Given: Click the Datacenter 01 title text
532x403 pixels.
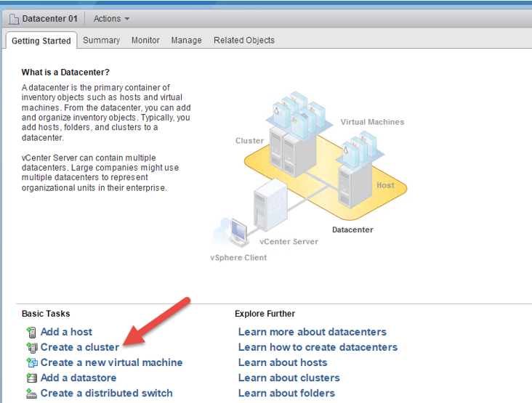Looking at the screenshot, I should point(49,19).
